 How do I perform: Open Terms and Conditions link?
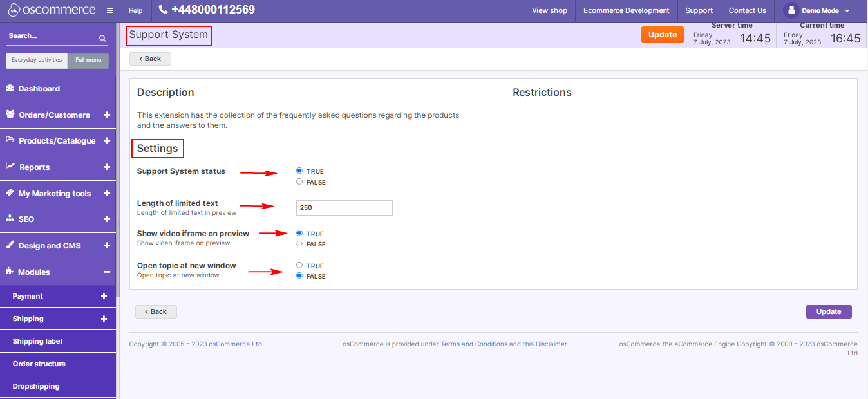click(x=474, y=344)
